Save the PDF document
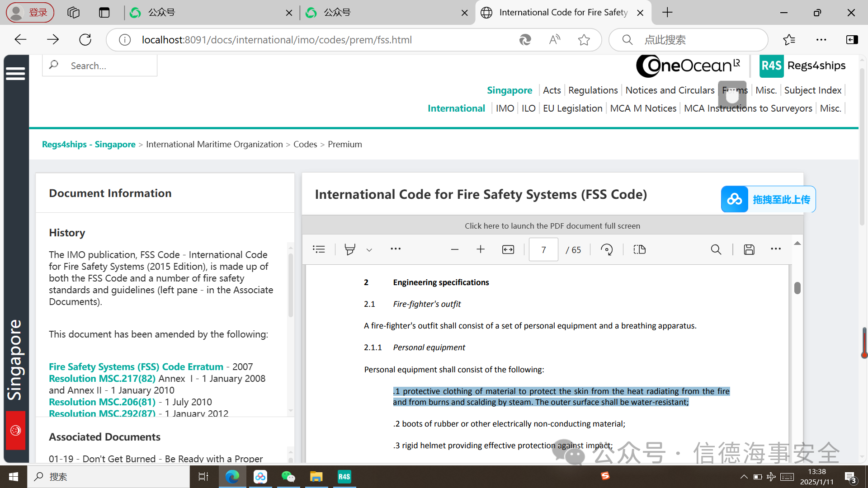 (x=749, y=249)
